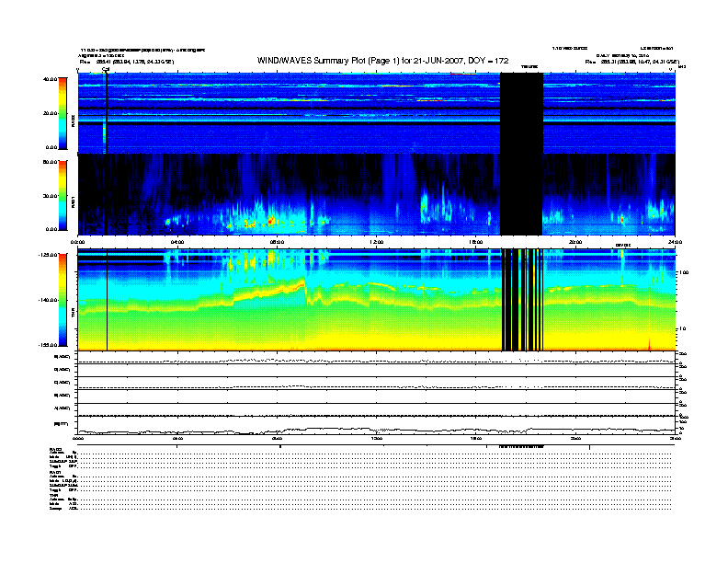The width and height of the screenshot is (728, 563).
Task: Click the RAD1 heading in the bottom status table
Action: click(55, 473)
